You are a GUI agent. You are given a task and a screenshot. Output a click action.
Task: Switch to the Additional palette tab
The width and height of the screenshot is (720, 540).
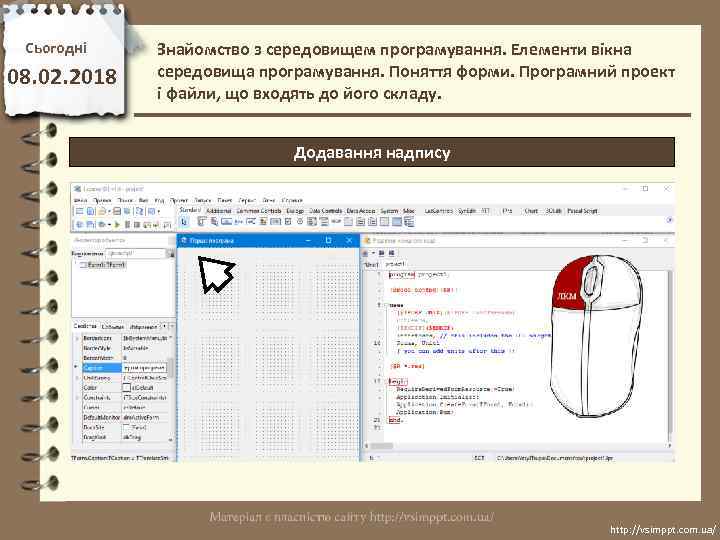[219, 211]
